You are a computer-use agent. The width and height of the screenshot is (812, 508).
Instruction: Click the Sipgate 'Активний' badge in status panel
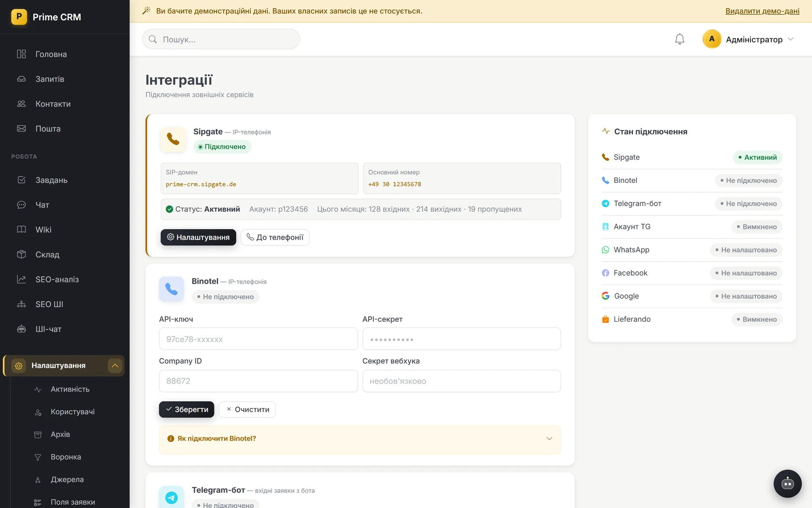758,157
